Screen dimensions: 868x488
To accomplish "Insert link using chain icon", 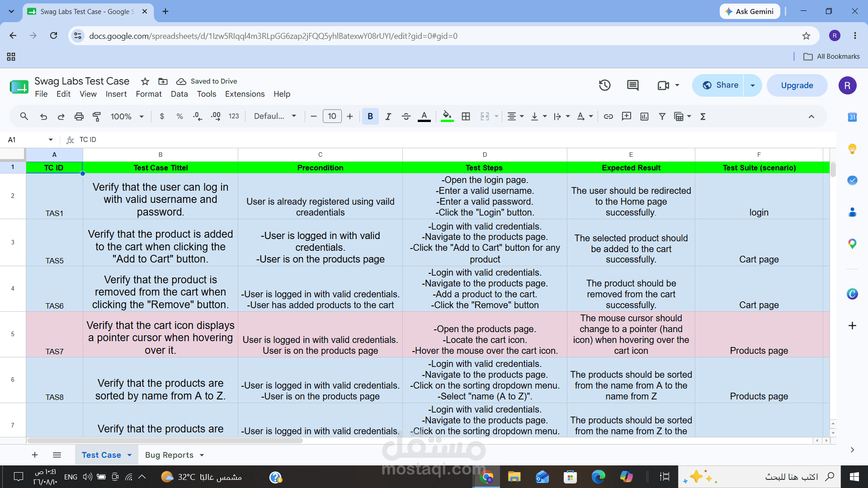I will point(609,117).
